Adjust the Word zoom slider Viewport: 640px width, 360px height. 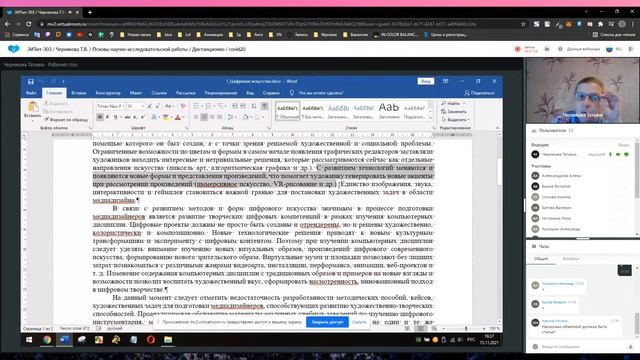point(466,328)
